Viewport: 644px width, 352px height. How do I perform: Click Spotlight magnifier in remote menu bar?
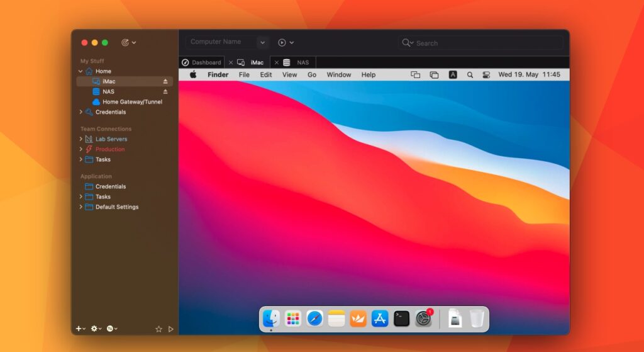[470, 74]
